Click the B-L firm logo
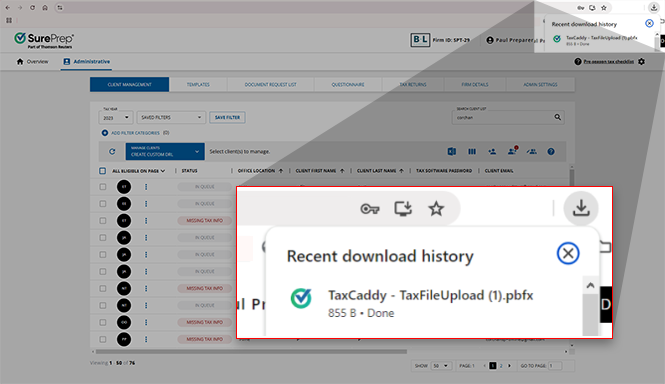Screen dimensions: 665x384 click(420, 40)
